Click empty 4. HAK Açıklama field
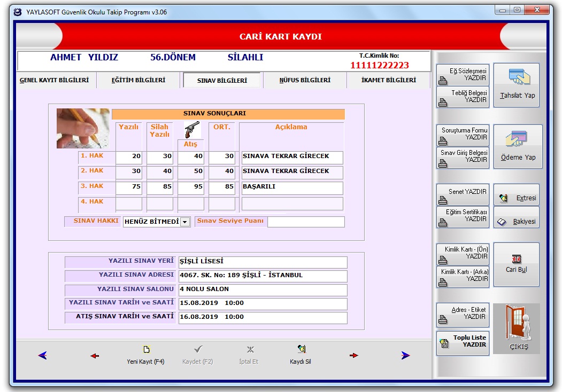Image resolution: width=562 pixels, height=392 pixels. tap(292, 203)
